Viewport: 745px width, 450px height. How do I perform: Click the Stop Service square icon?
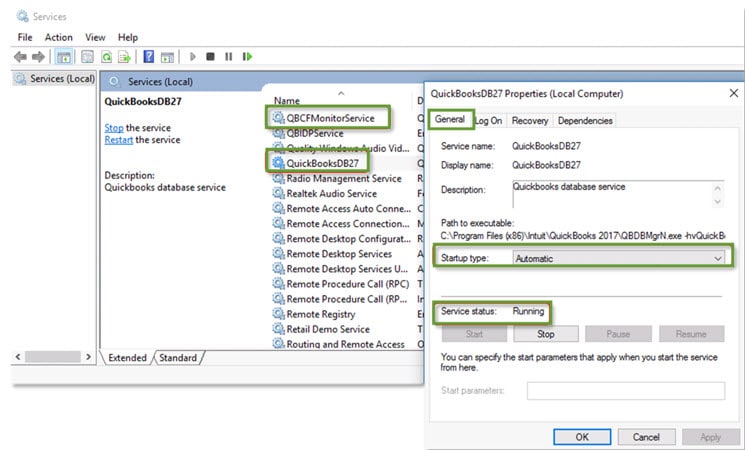[210, 57]
